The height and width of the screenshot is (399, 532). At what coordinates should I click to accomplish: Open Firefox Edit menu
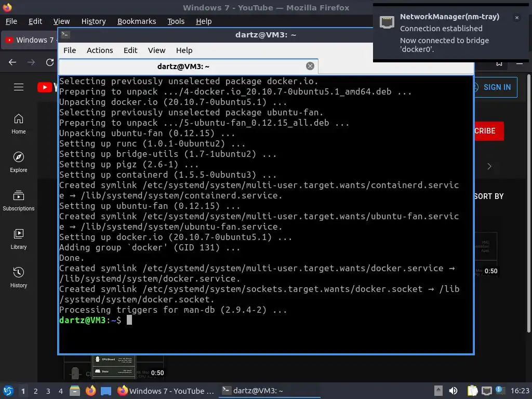35,21
